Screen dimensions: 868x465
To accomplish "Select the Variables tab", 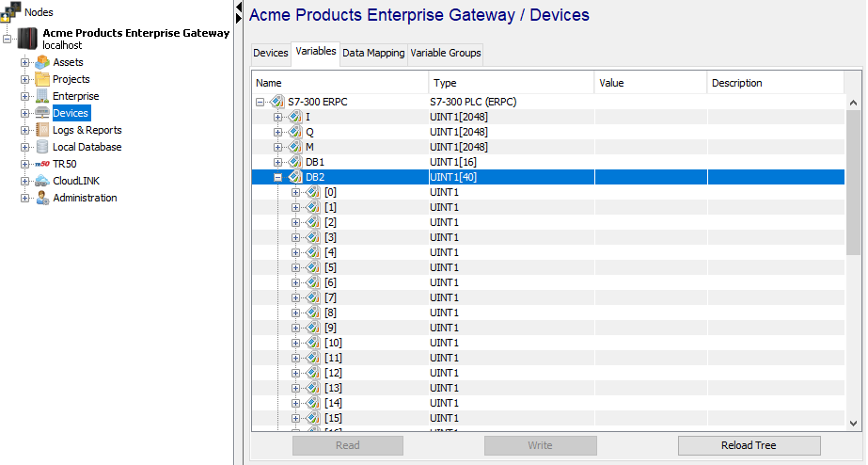I will click(316, 52).
